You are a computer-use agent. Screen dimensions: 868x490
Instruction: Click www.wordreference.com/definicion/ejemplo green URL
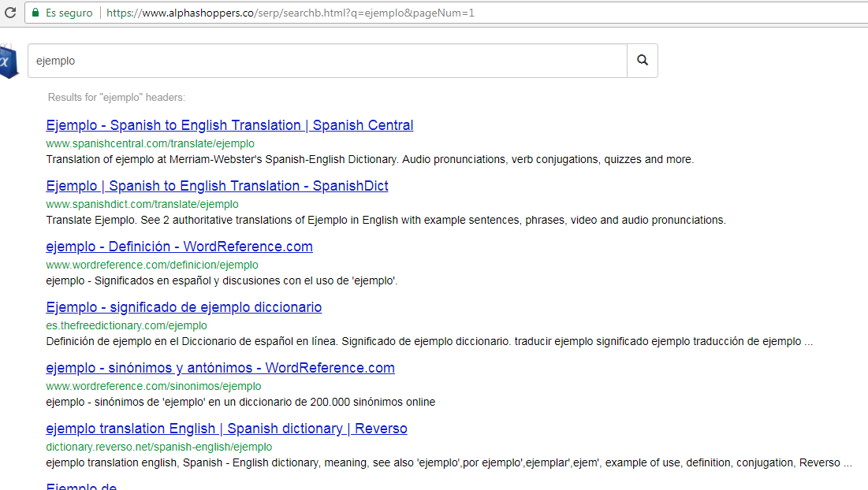click(152, 265)
